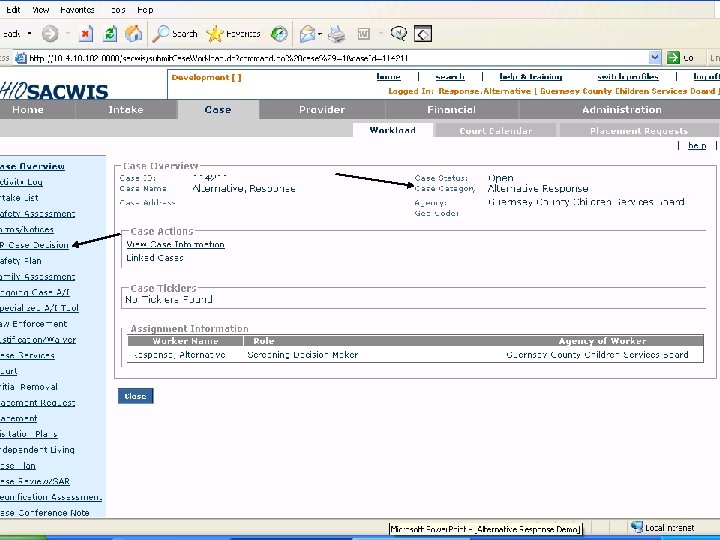The width and height of the screenshot is (720, 540).
Task: Open Family Assessment in sidebar
Action: point(38,276)
